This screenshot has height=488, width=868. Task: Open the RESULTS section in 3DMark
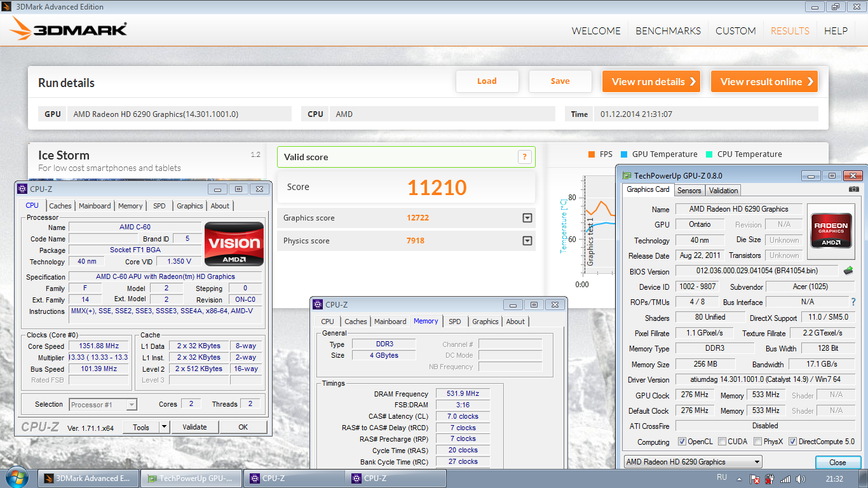point(790,30)
